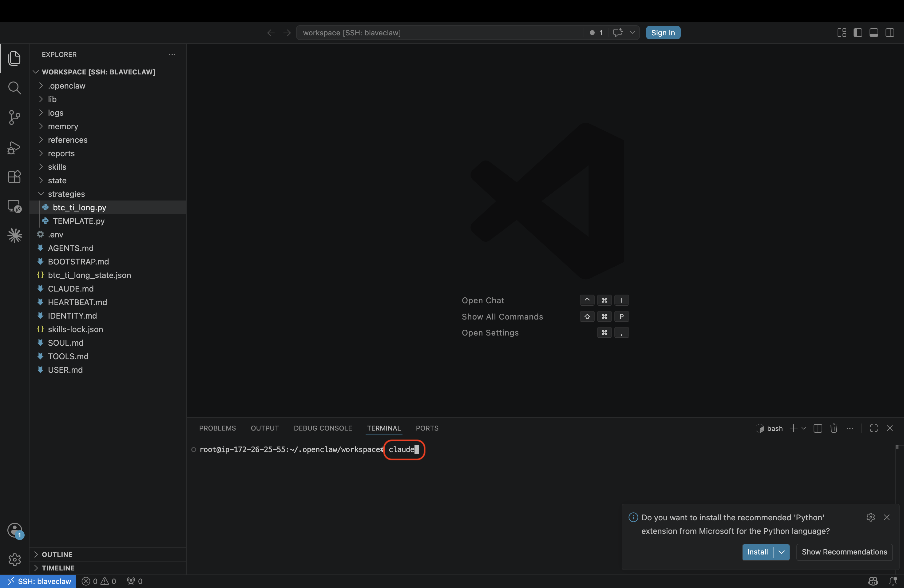Switch to the PROBLEMS tab
Image resolution: width=904 pixels, height=588 pixels.
(x=217, y=428)
